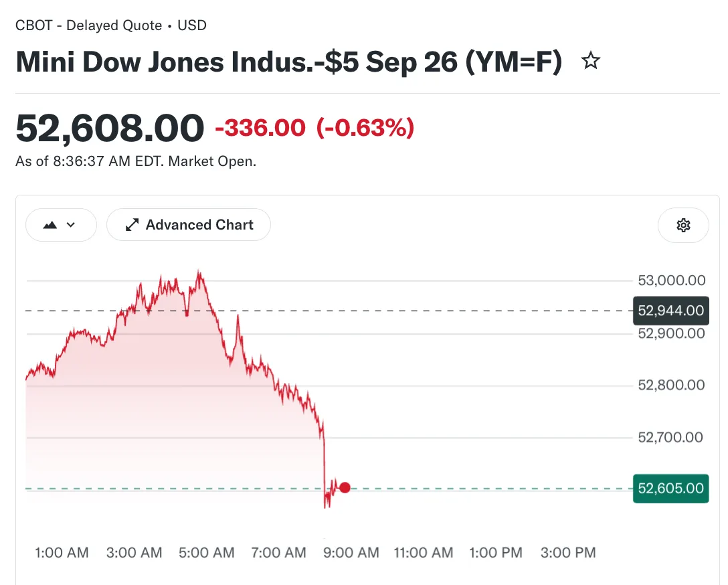Click the green 52,605.00 price label
This screenshot has width=728, height=585.
pyautogui.click(x=671, y=489)
